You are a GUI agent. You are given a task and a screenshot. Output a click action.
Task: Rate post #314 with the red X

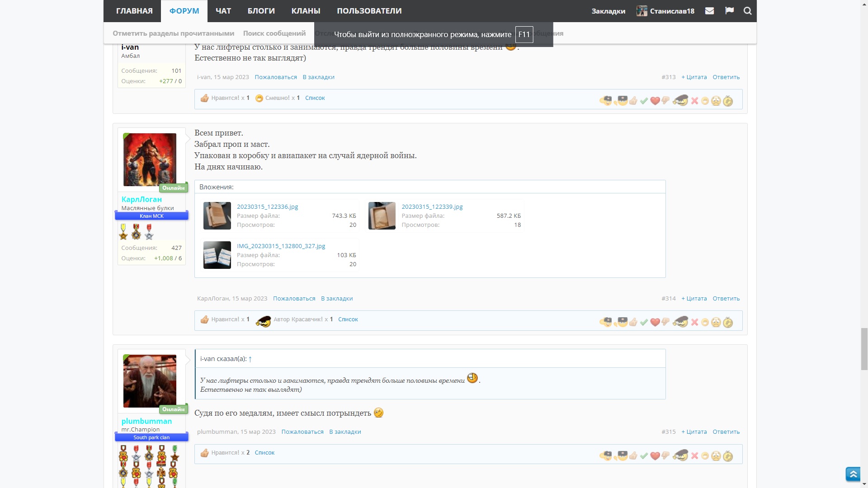(694, 322)
